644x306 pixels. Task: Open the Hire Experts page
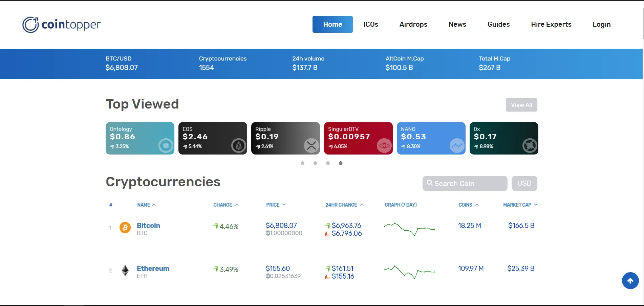[551, 24]
